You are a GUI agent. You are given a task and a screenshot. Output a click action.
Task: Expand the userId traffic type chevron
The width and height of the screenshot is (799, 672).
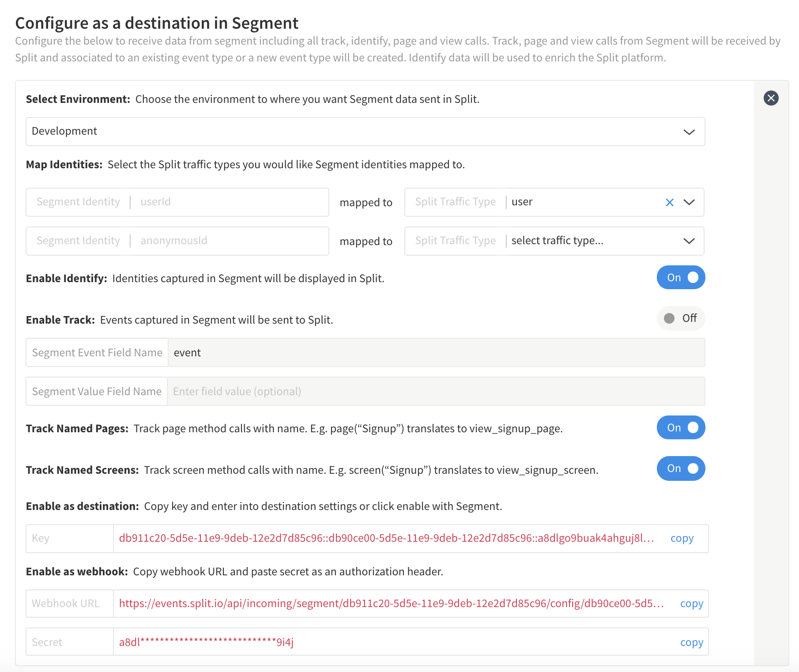click(689, 202)
